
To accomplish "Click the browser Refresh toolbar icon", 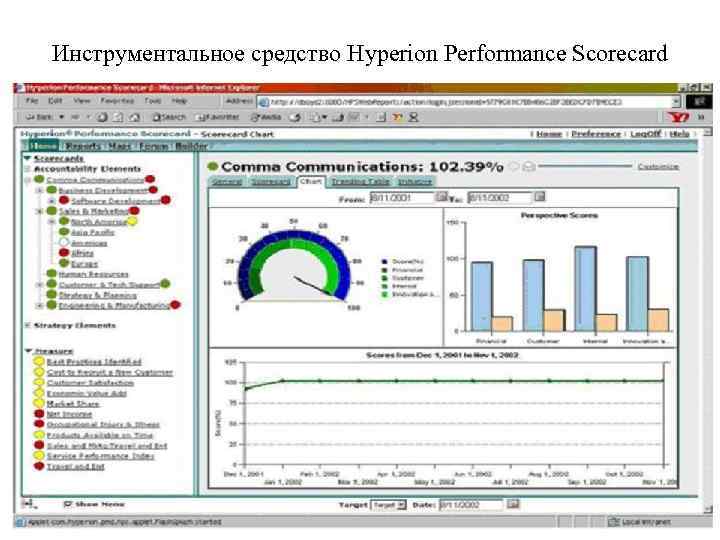I will (x=118, y=118).
